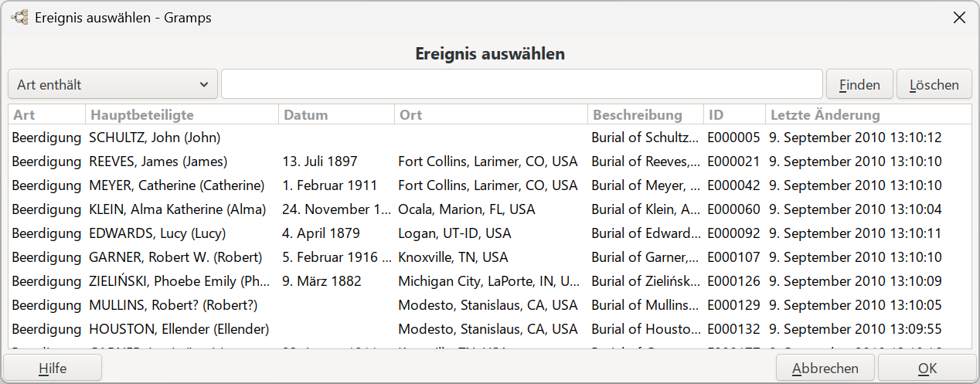This screenshot has width=980, height=384.
Task: Click description 'Burial of Edward...'
Action: [x=646, y=233]
